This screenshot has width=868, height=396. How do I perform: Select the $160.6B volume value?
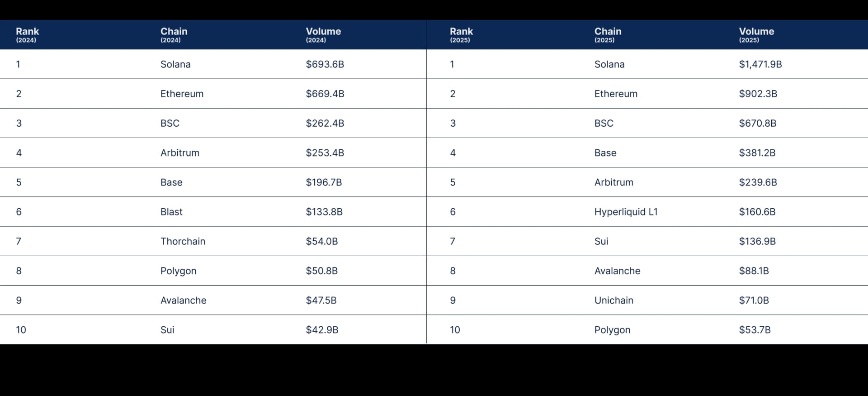tap(757, 212)
